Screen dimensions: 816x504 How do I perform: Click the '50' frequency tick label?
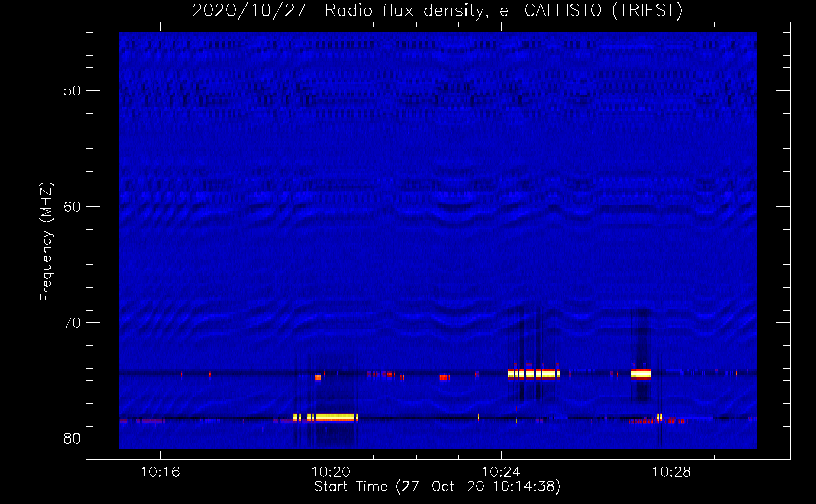tap(73, 91)
